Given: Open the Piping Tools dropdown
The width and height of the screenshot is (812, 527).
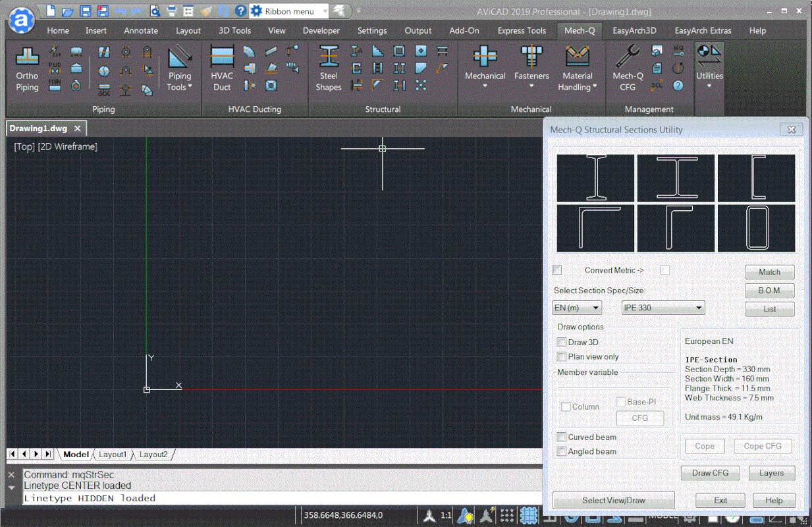Looking at the screenshot, I should [179, 69].
